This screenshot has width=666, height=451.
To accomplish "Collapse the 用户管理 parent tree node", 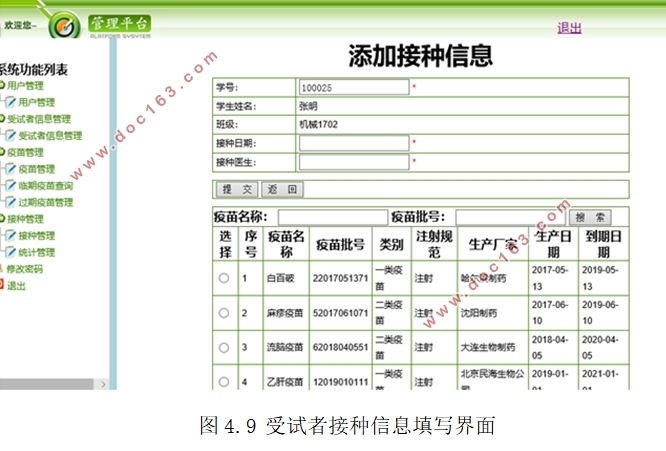I will 3,86.
